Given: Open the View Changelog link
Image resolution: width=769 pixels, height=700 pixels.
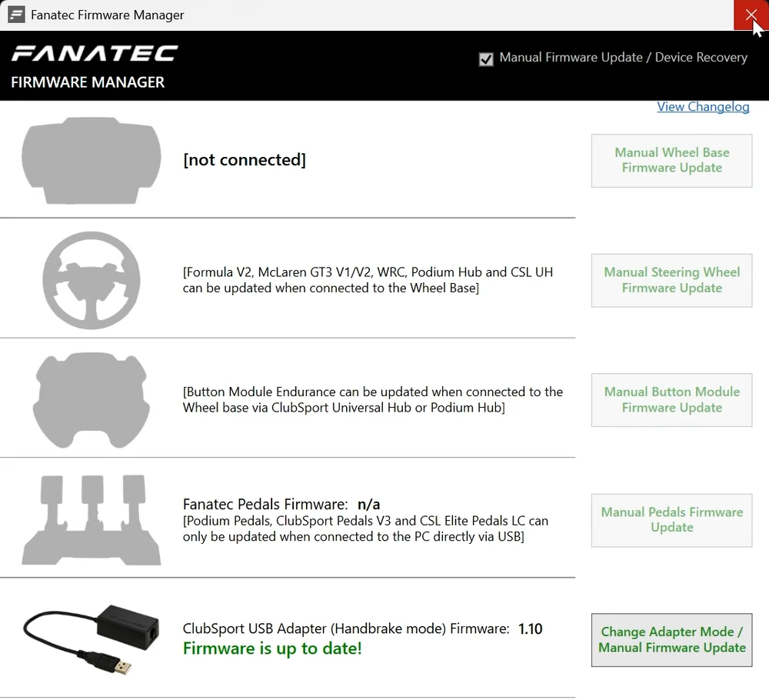Looking at the screenshot, I should pyautogui.click(x=703, y=106).
